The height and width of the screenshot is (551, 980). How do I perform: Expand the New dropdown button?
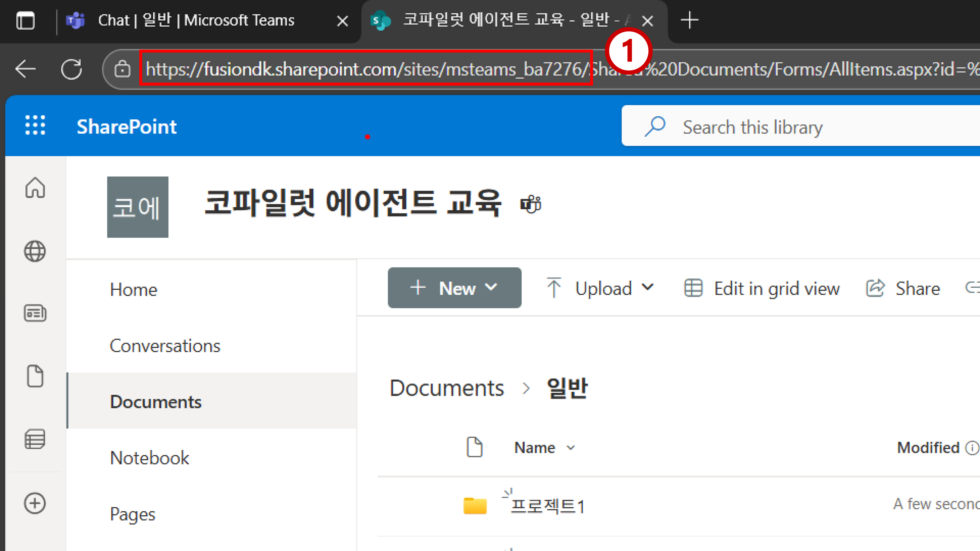[x=454, y=288]
